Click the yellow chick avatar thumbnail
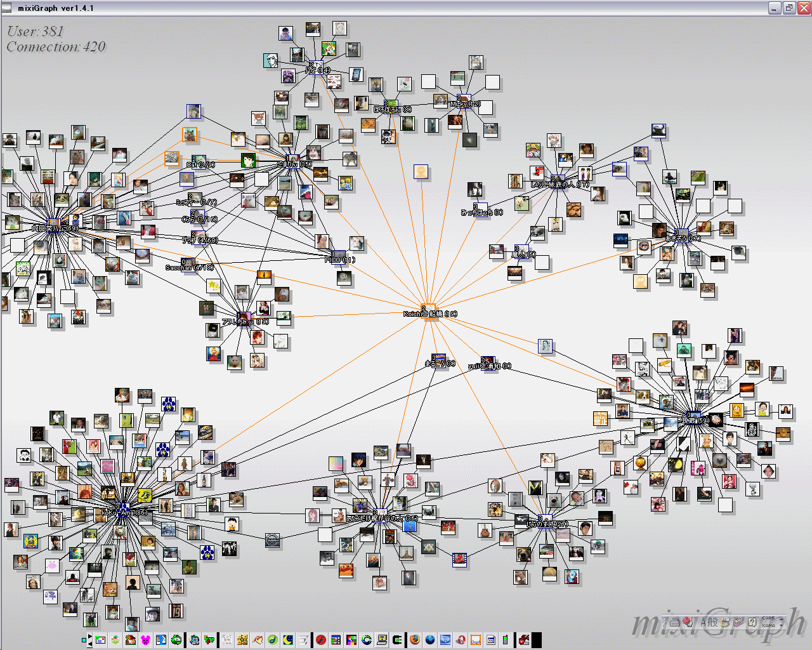Image resolution: width=812 pixels, height=650 pixels. 421,172
